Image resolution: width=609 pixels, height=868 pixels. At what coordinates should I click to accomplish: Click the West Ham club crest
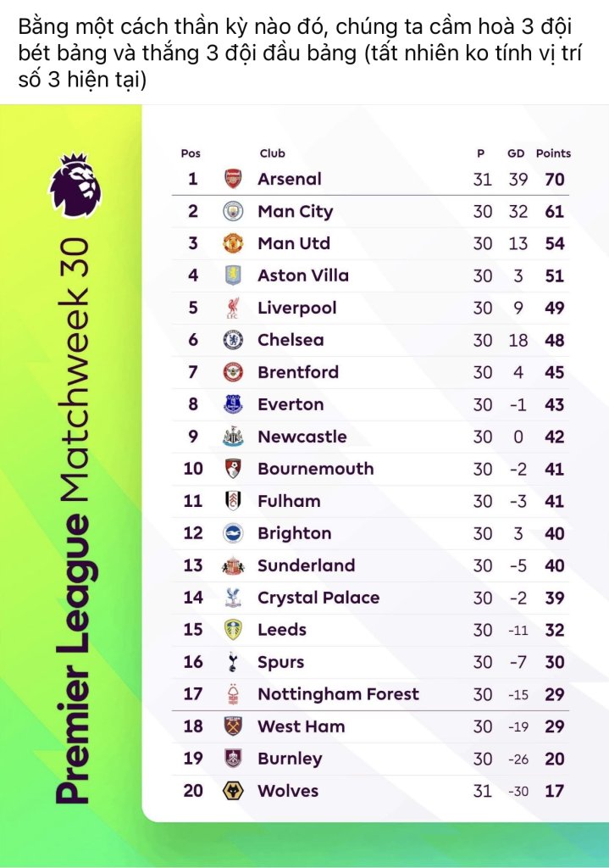pyautogui.click(x=233, y=726)
